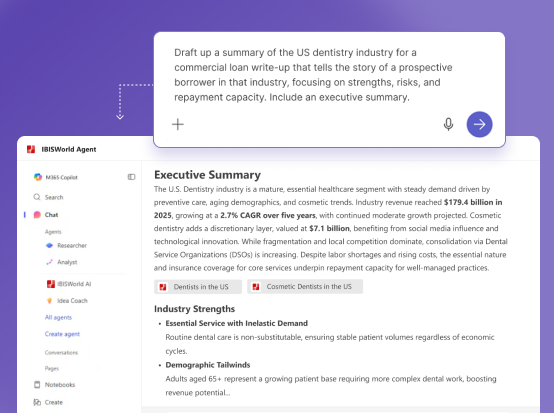The image size is (554, 413).
Task: Open Create in the sidebar
Action: point(48,402)
